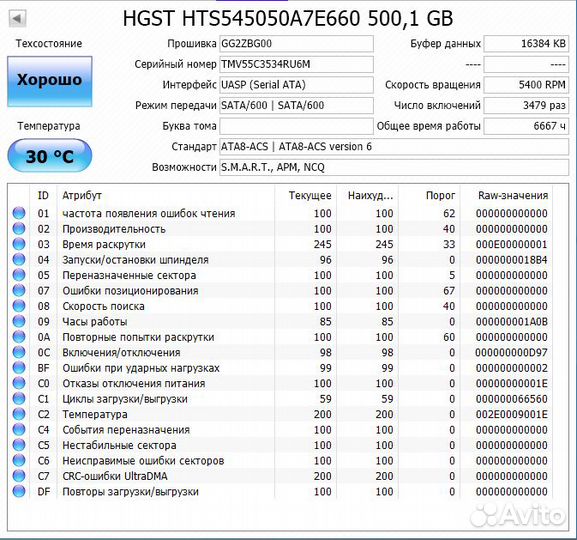The width and height of the screenshot is (577, 540).
Task: Select the Температура attribute row in table
Action: click(280, 414)
